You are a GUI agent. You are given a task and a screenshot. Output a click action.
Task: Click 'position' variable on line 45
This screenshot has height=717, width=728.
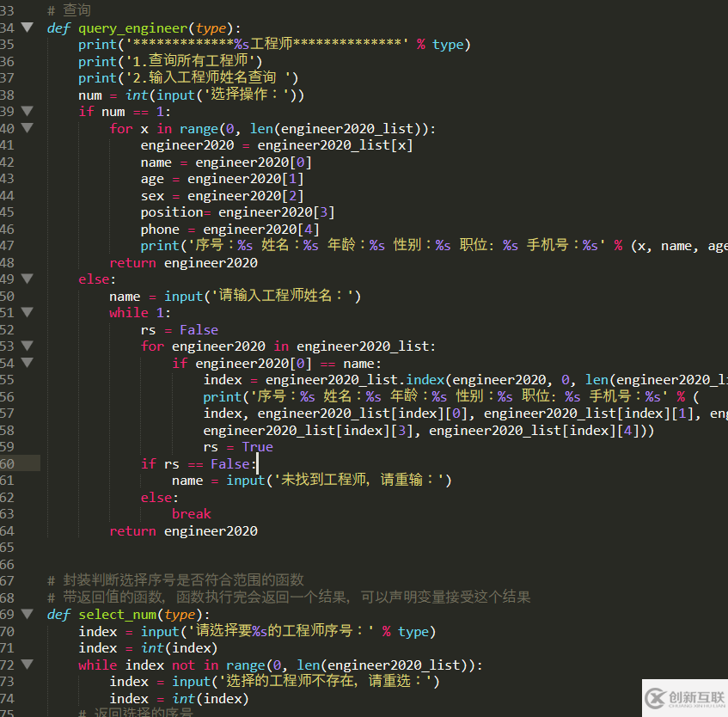pyautogui.click(x=172, y=212)
